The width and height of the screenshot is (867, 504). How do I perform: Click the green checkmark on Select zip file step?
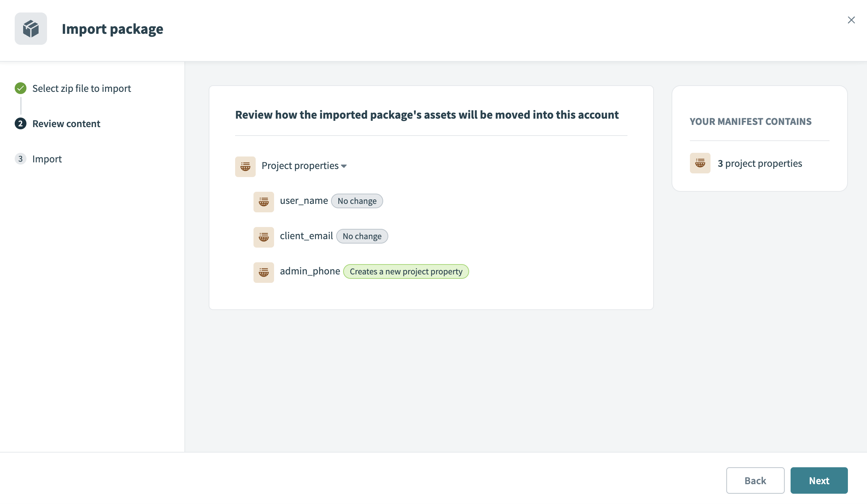21,88
